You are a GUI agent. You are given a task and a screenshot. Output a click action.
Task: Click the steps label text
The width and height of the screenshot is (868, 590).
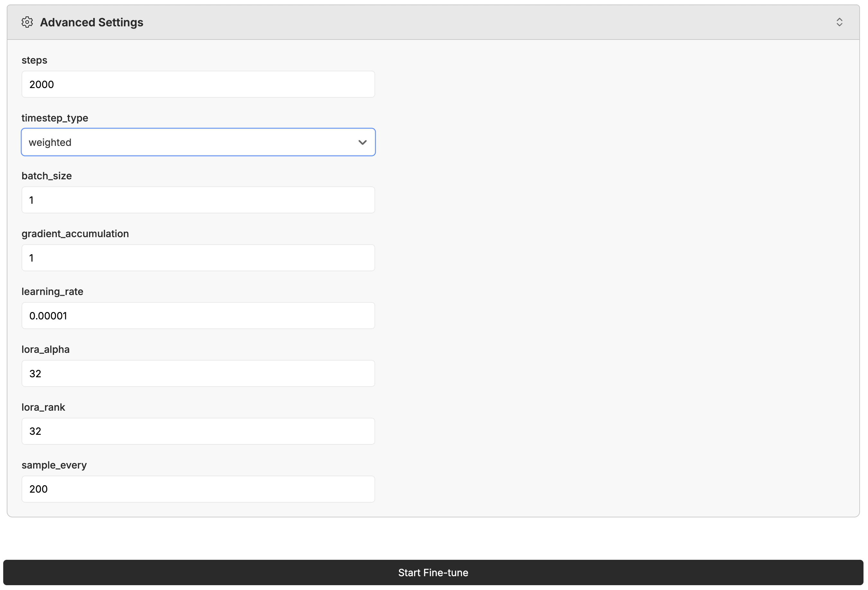click(34, 60)
